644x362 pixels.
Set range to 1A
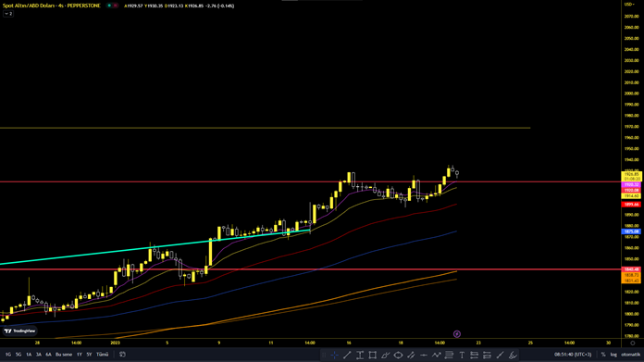coord(29,355)
